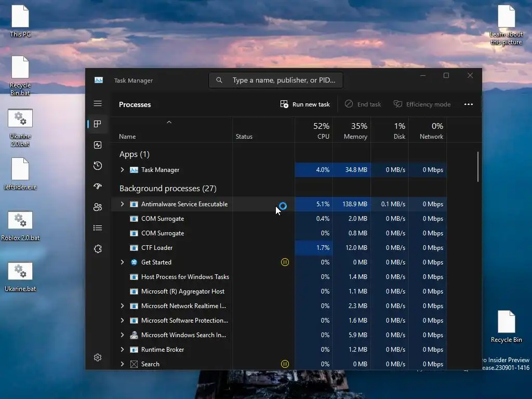Select the Recycle Bin desktop icon
The height and width of the screenshot is (399, 532).
click(506, 327)
